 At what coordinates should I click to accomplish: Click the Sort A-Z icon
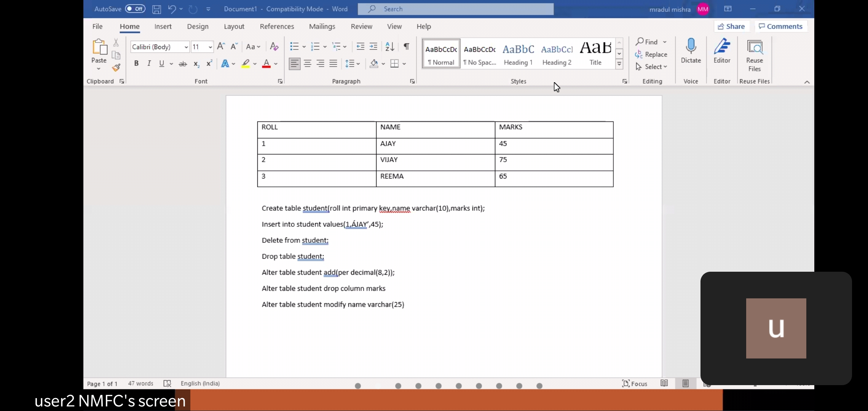coord(389,46)
